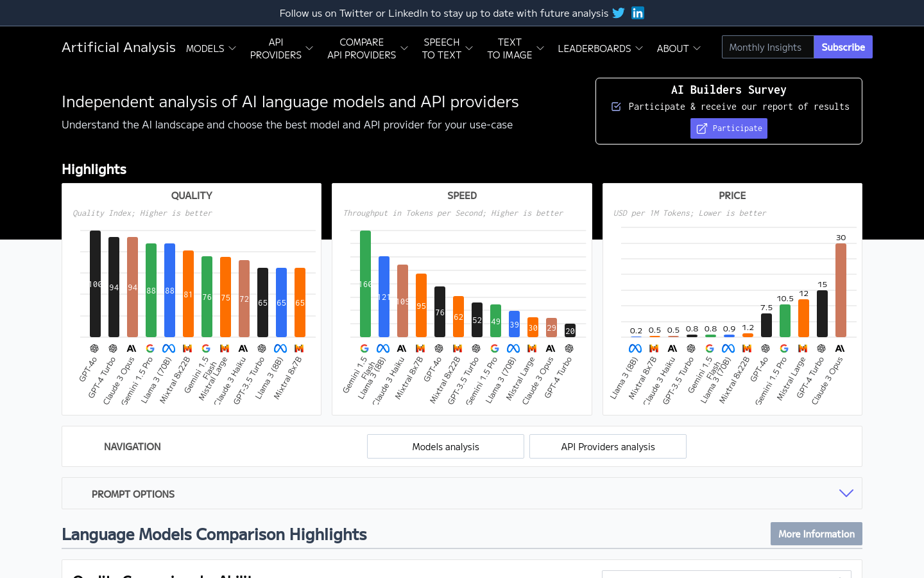Open the About menu
Image resolution: width=924 pixels, height=578 pixels.
[678, 48]
